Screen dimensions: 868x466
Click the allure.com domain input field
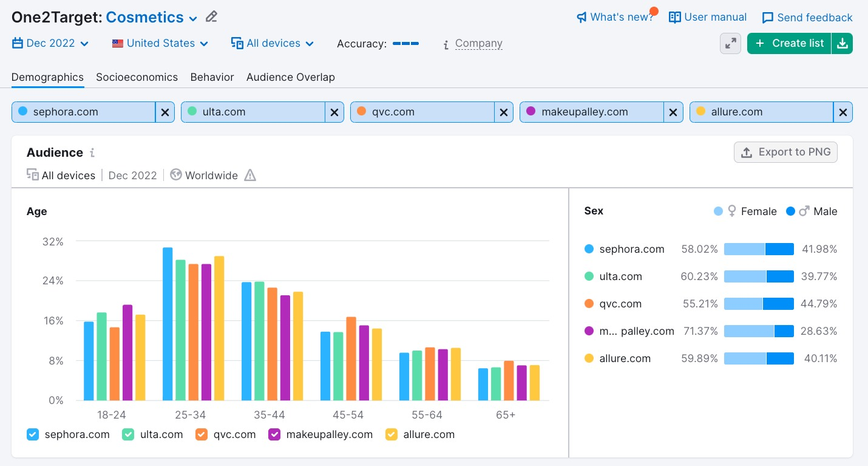(x=761, y=112)
